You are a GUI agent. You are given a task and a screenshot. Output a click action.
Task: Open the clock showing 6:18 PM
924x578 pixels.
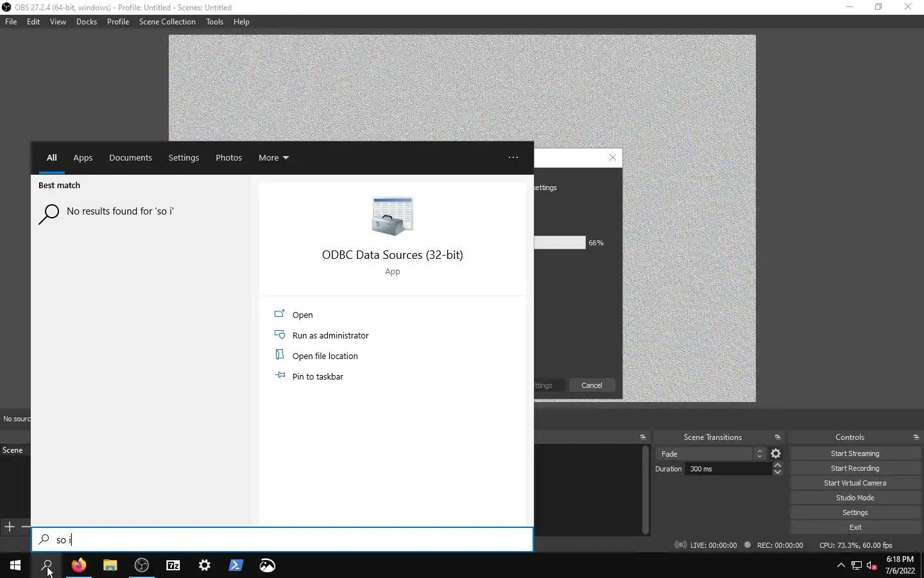pos(900,565)
